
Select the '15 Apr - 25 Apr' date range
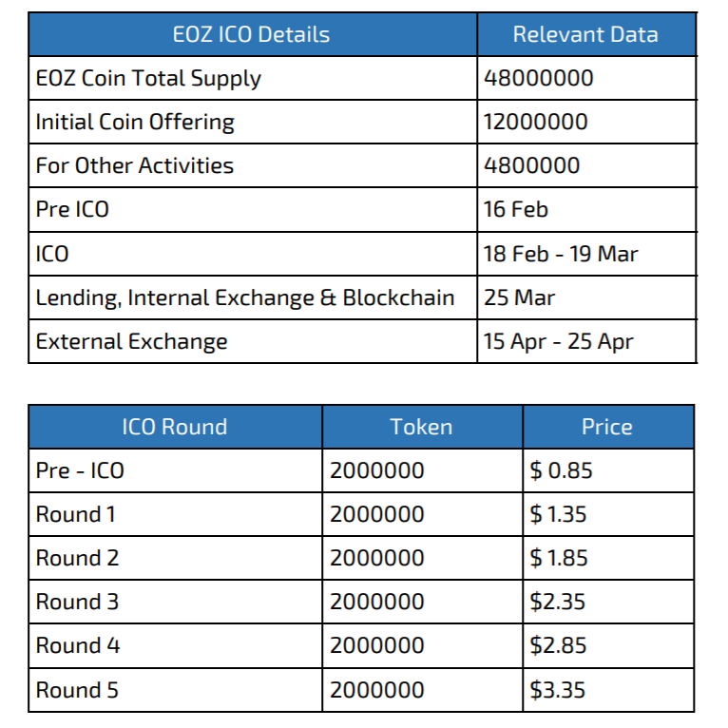pos(558,342)
